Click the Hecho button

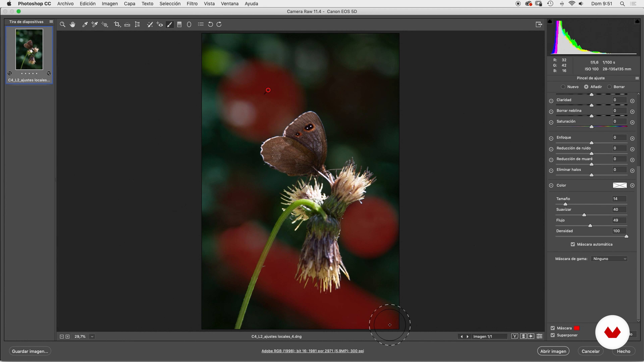[x=624, y=351]
